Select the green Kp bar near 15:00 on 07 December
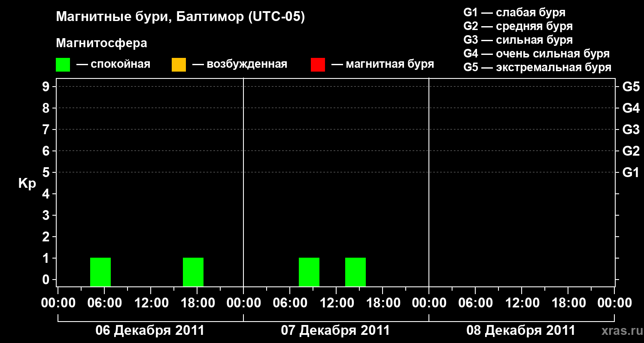This screenshot has height=343, width=644. 355,272
